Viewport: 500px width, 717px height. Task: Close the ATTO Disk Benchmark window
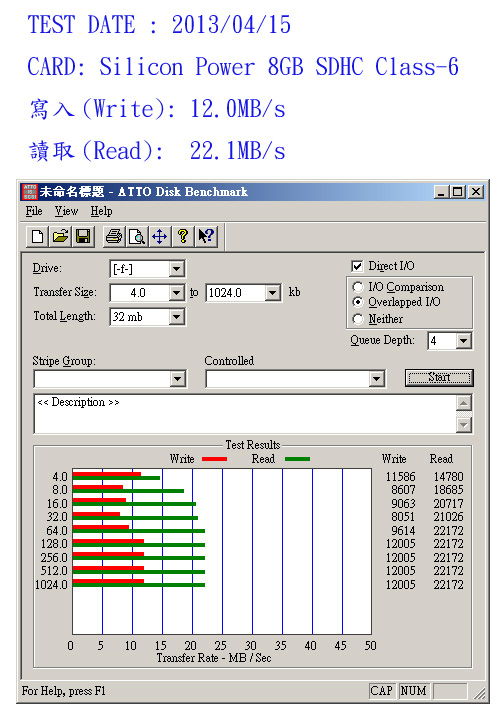[x=476, y=192]
